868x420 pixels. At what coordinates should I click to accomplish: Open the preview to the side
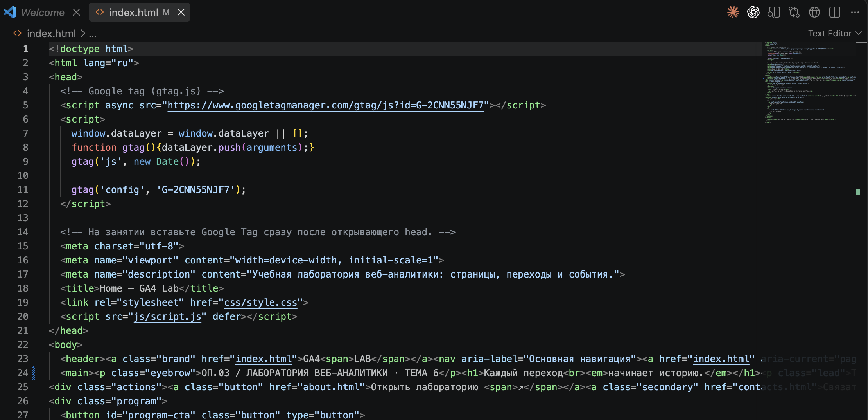(774, 12)
